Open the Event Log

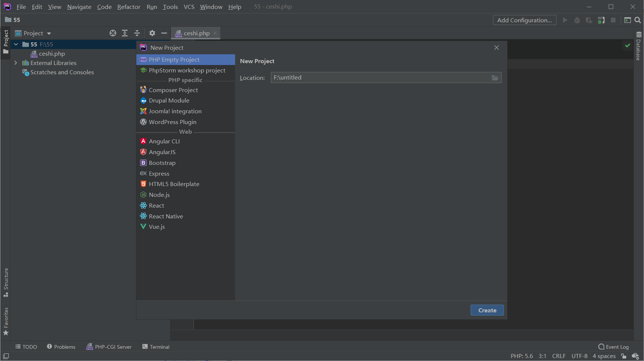pyautogui.click(x=614, y=347)
